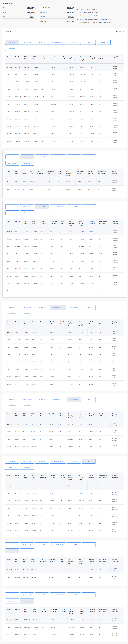Open E-mini NASDAQ 100 tab in the top 50k Combine panel
The image size is (128, 644).
click(58, 42)
